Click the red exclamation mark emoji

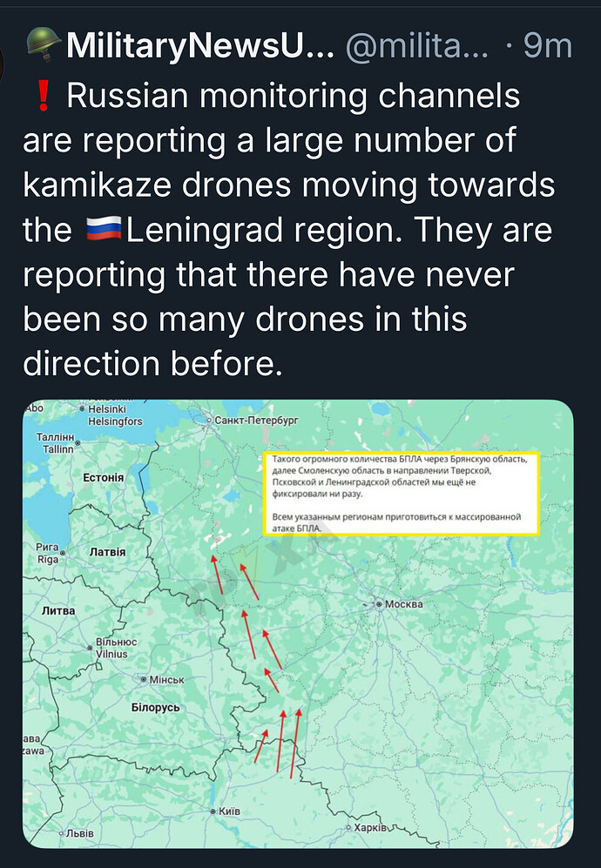pos(46,97)
